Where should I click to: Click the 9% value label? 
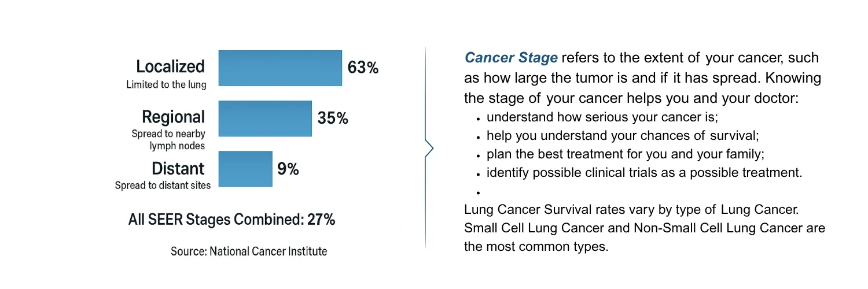pyautogui.click(x=288, y=169)
